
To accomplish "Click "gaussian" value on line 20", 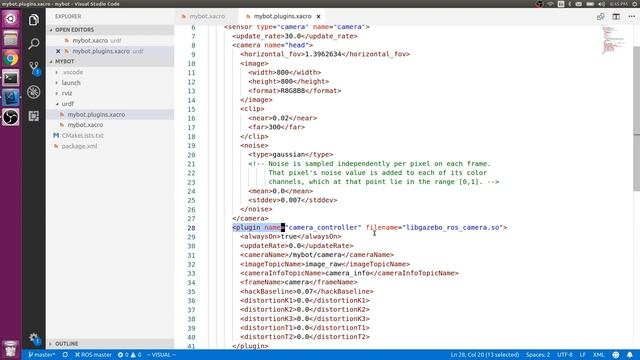I will pos(289,155).
